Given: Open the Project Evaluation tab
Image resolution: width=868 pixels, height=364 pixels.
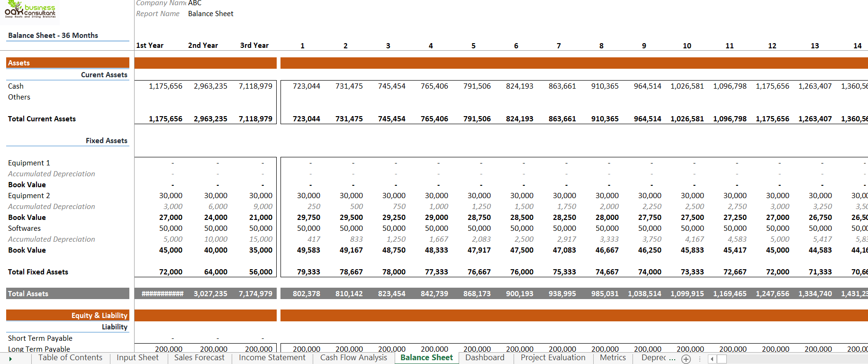Looking at the screenshot, I should (x=553, y=358).
